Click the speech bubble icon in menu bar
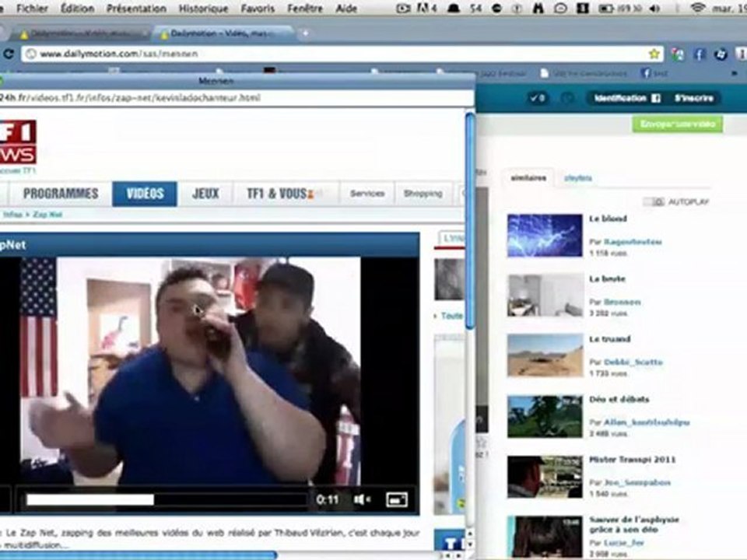The width and height of the screenshot is (747, 560). pyautogui.click(x=561, y=8)
